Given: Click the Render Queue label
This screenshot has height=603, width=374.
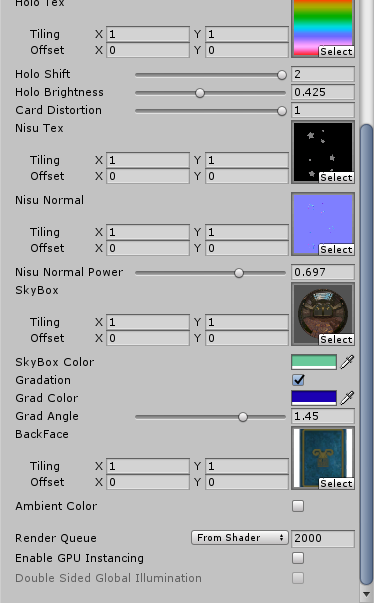Looking at the screenshot, I should 56,538.
